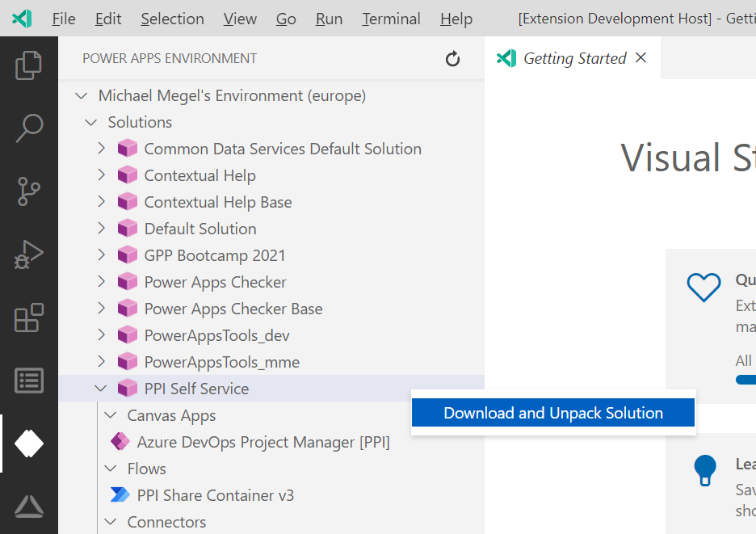This screenshot has height=534, width=756.
Task: Open the Azure triangle icon in activity bar
Action: click(29, 507)
